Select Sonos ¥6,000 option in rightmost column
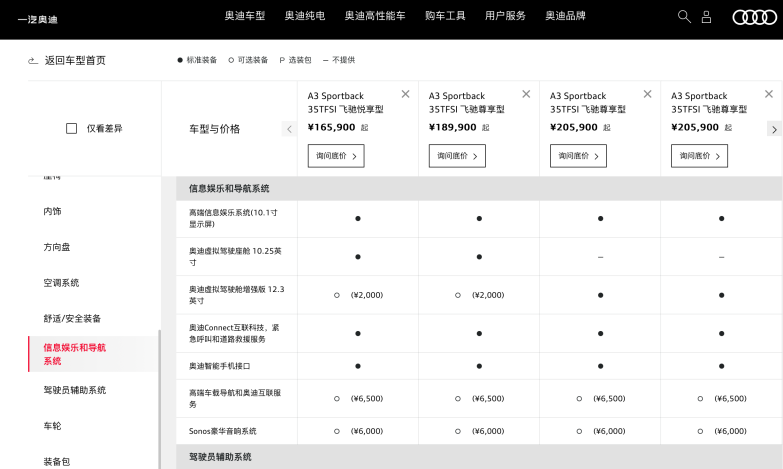This screenshot has height=469, width=783. pos(701,431)
